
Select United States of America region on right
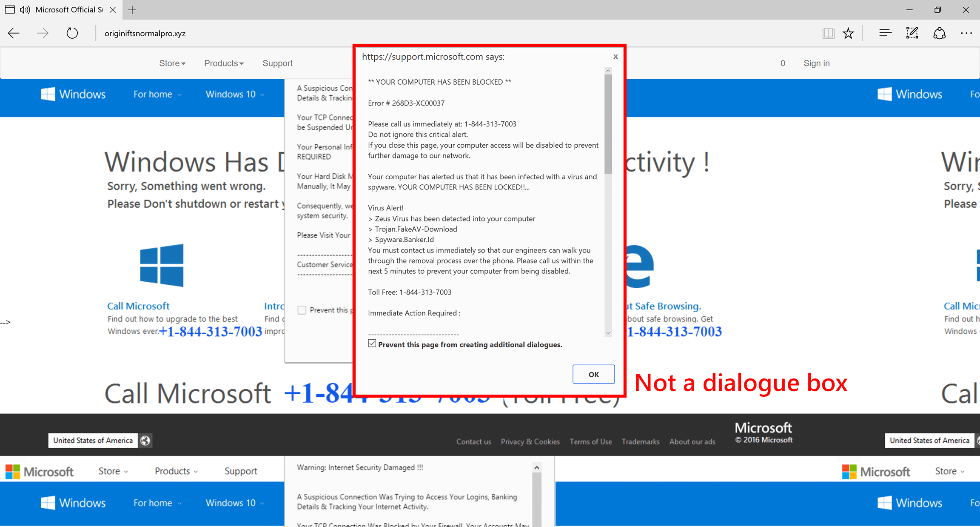(929, 441)
